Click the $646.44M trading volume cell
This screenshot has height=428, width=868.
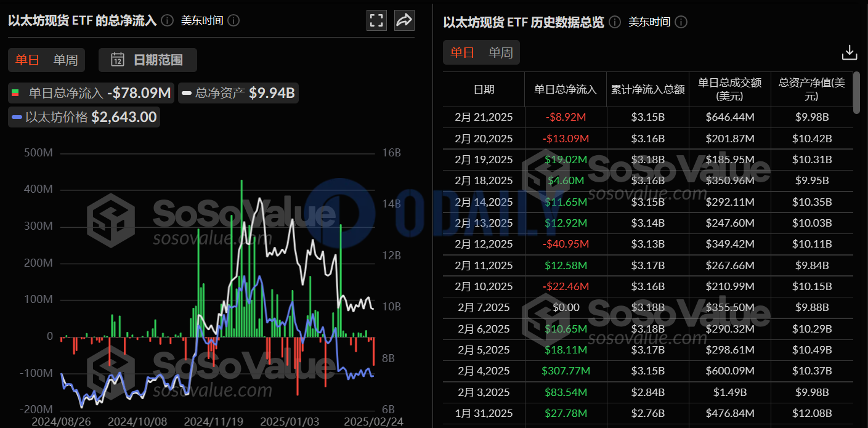pyautogui.click(x=730, y=117)
